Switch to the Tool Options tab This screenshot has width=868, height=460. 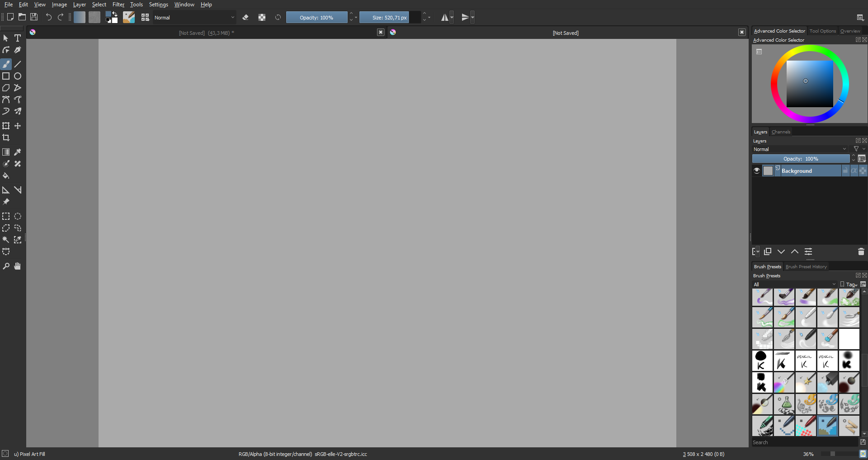(x=823, y=31)
